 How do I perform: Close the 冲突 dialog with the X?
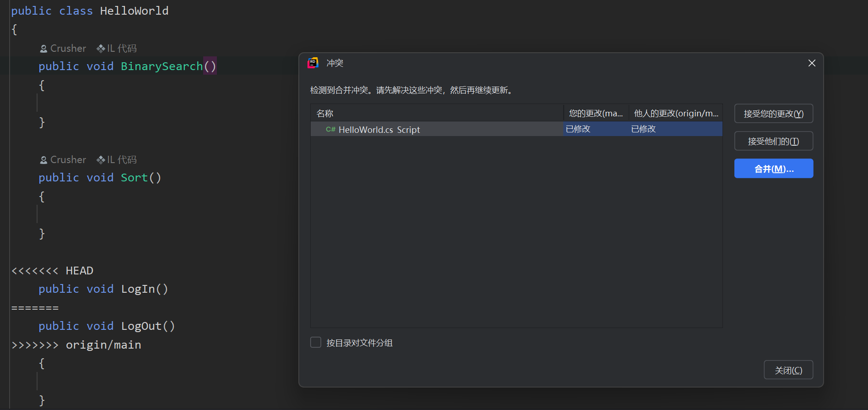(812, 63)
